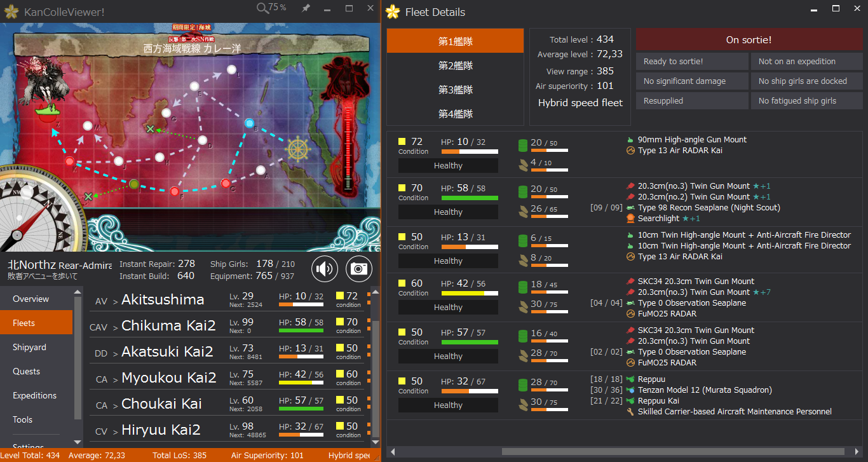Click fuel drum icon in 70 condition row
Screen dimensions: 868x462
523,191
